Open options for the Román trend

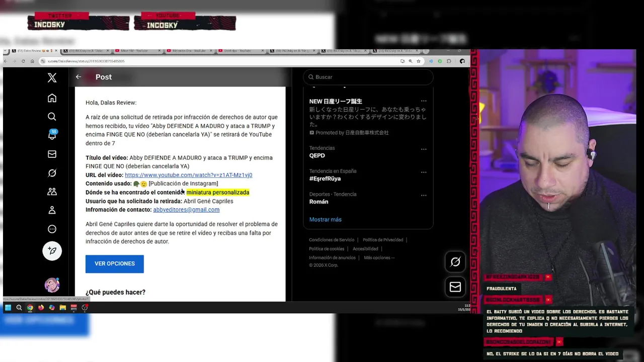click(424, 196)
